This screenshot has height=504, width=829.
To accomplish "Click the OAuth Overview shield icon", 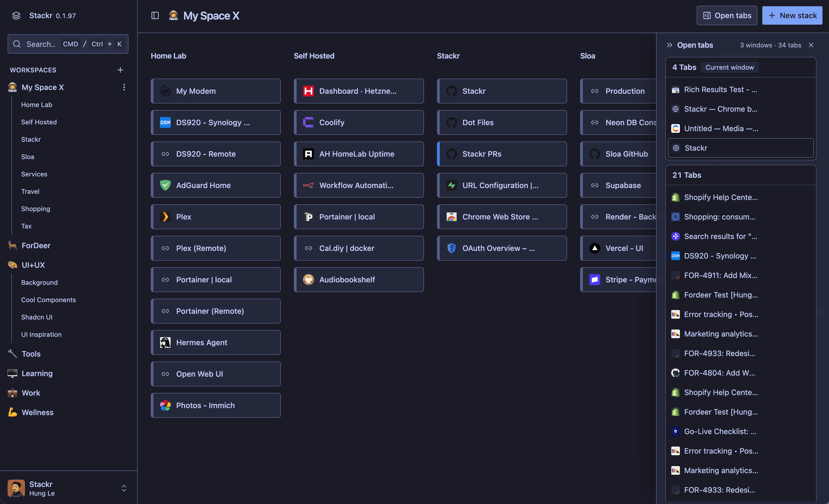I will pos(452,248).
